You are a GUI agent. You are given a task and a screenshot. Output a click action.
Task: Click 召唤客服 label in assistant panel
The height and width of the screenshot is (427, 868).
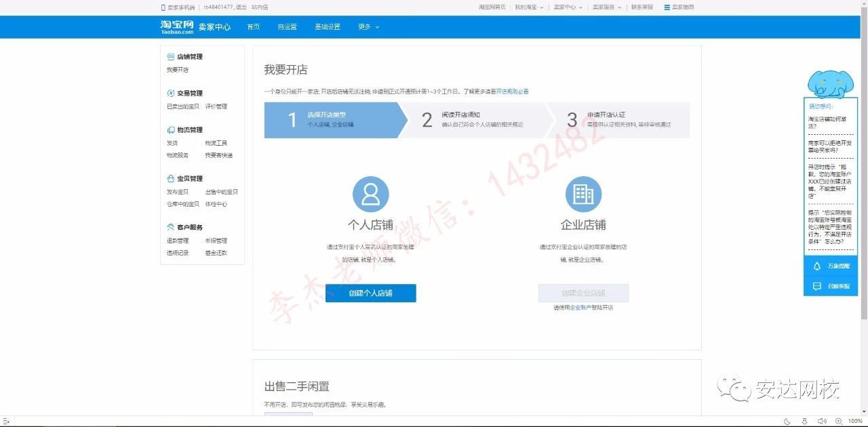pyautogui.click(x=838, y=287)
